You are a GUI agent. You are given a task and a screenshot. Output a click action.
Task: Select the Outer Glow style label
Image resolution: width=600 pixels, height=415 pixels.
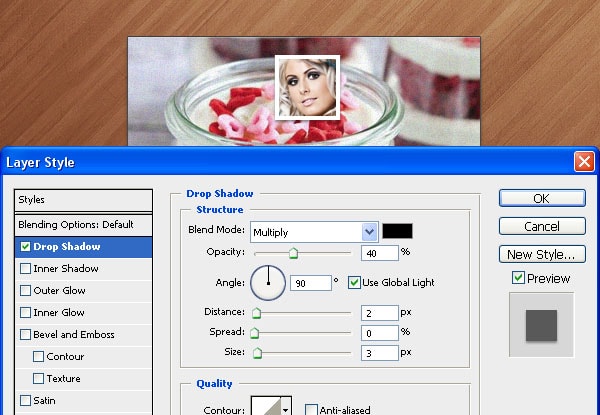(x=59, y=291)
